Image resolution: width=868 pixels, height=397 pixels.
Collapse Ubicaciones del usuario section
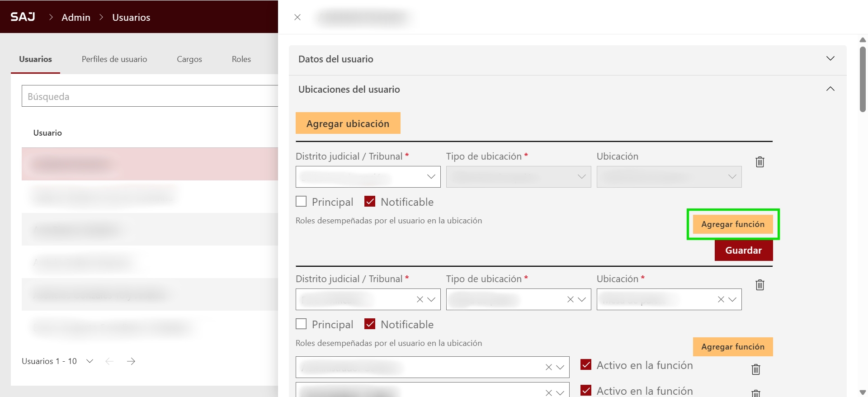point(830,89)
